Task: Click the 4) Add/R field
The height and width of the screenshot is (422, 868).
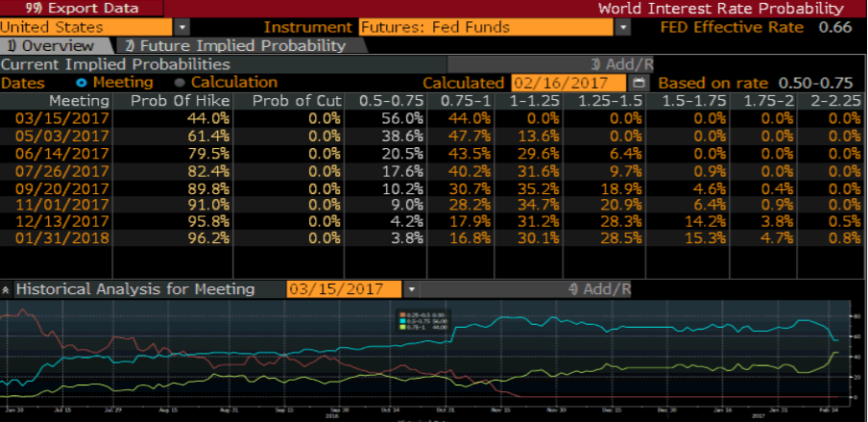Action: [x=525, y=289]
